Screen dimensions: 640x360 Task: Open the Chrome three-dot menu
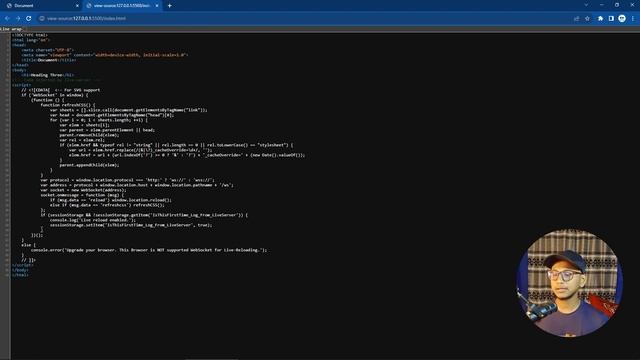pos(633,18)
